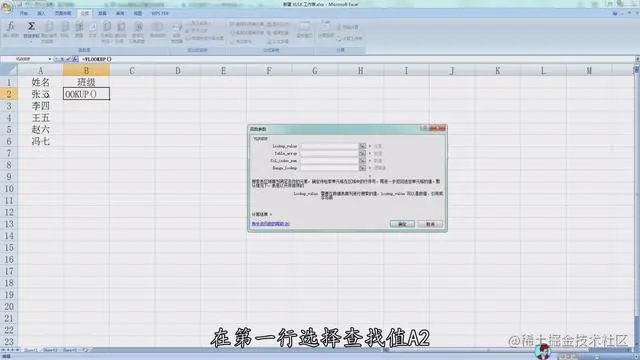Collapse dialog via the Table_array range button
Viewport: 640px width, 360px height.
(362, 153)
